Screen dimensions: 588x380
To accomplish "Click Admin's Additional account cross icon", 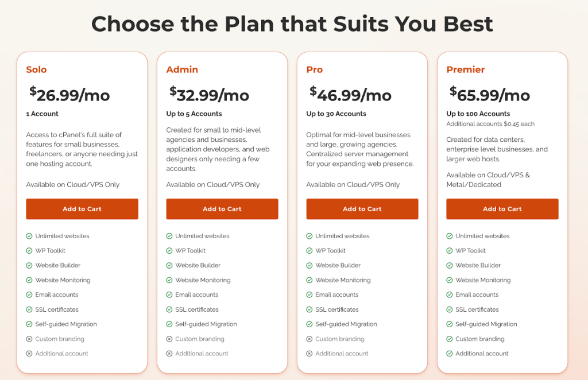I will click(169, 354).
